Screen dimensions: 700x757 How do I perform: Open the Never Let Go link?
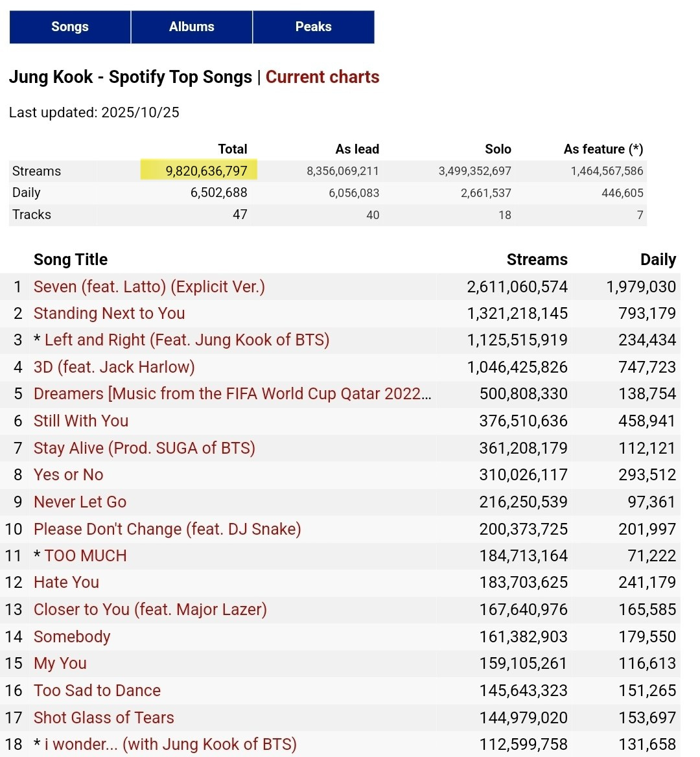click(x=80, y=502)
